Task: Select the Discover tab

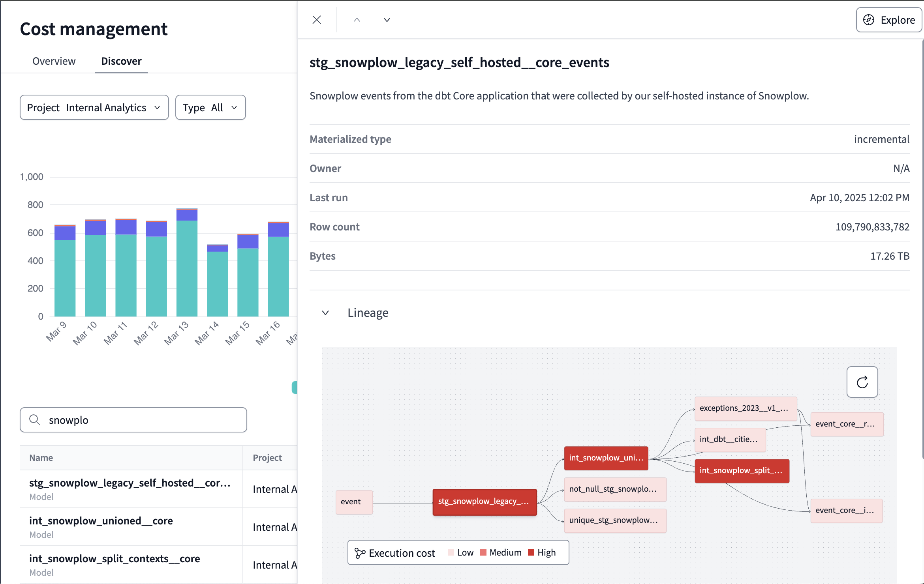Action: point(121,61)
